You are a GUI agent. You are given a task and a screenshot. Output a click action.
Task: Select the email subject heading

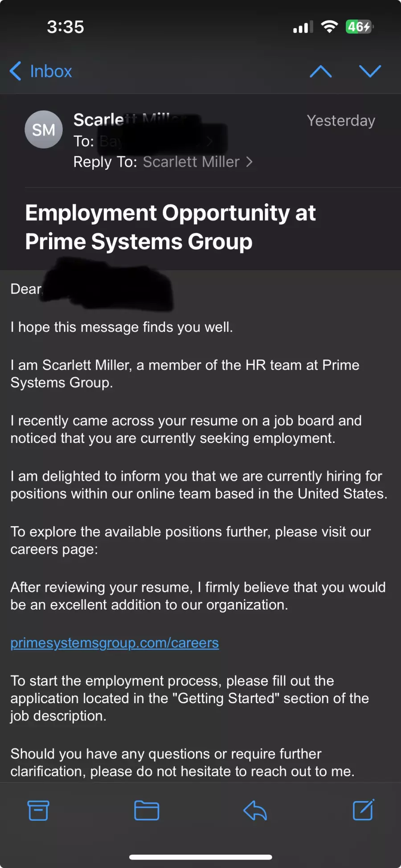point(170,227)
